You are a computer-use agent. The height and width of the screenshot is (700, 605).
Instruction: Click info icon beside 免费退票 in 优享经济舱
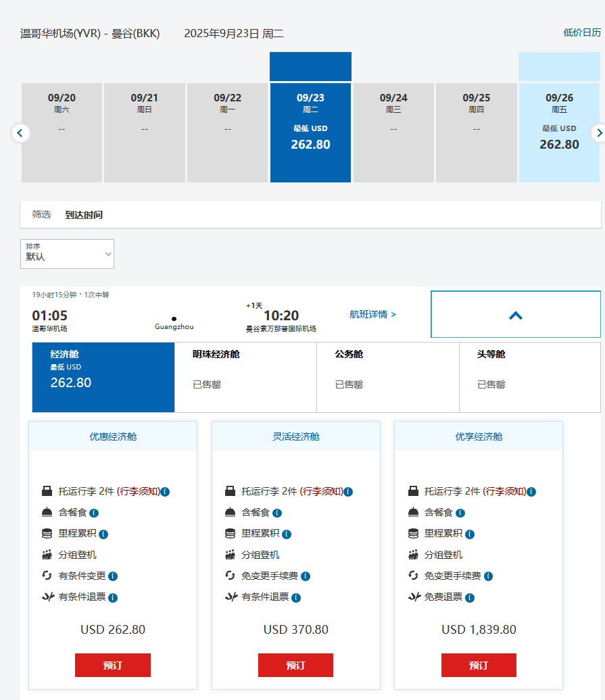click(470, 598)
